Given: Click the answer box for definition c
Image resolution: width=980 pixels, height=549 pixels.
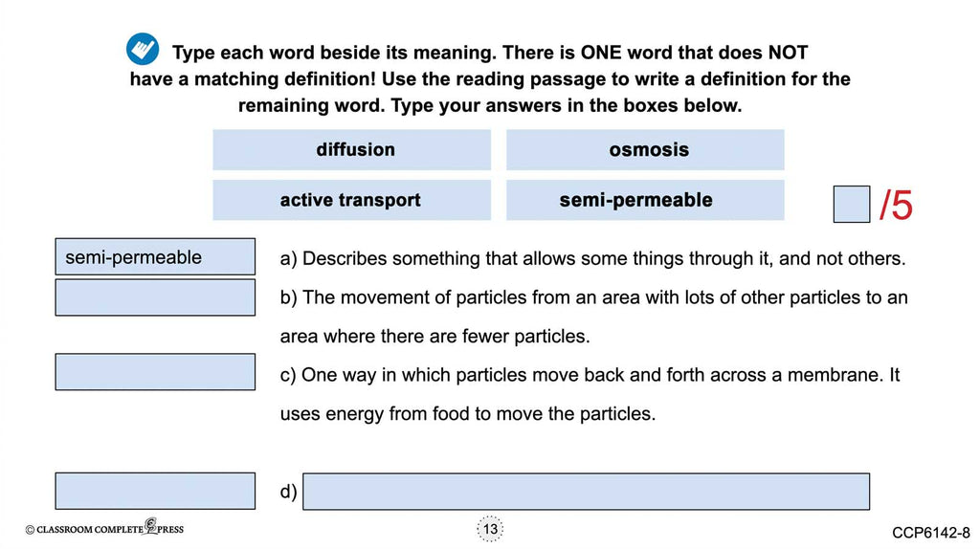Looking at the screenshot, I should coord(155,372).
